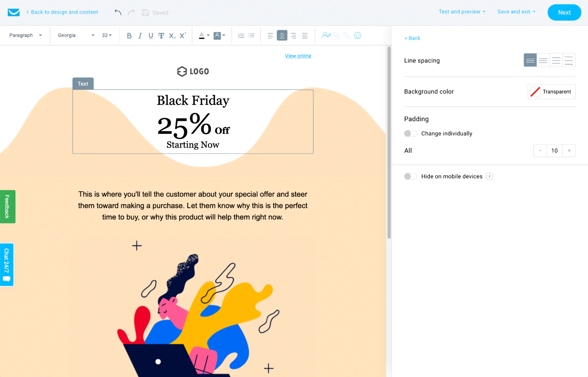Click the underline icon
Viewport: 588px width, 377px height.
pos(151,35)
